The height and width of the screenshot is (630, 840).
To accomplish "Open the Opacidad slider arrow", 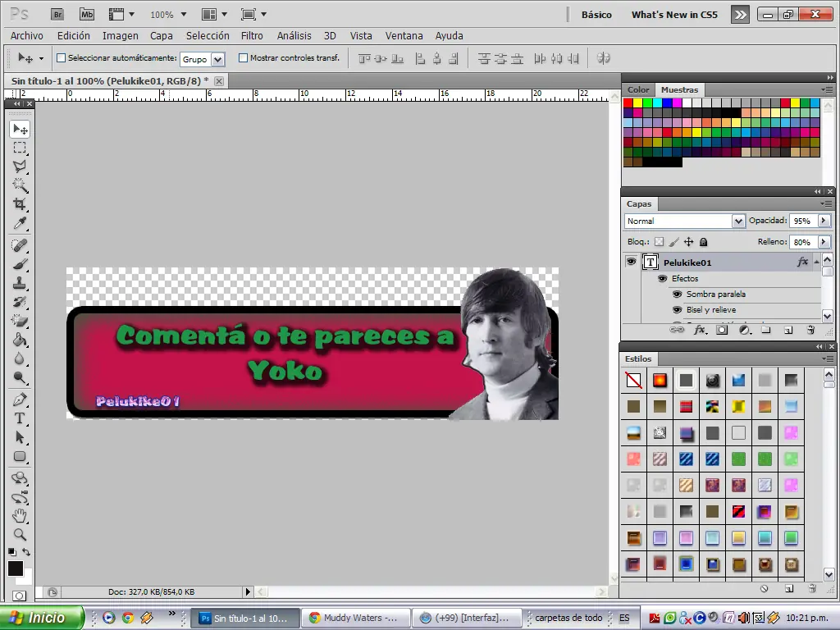I will [824, 221].
